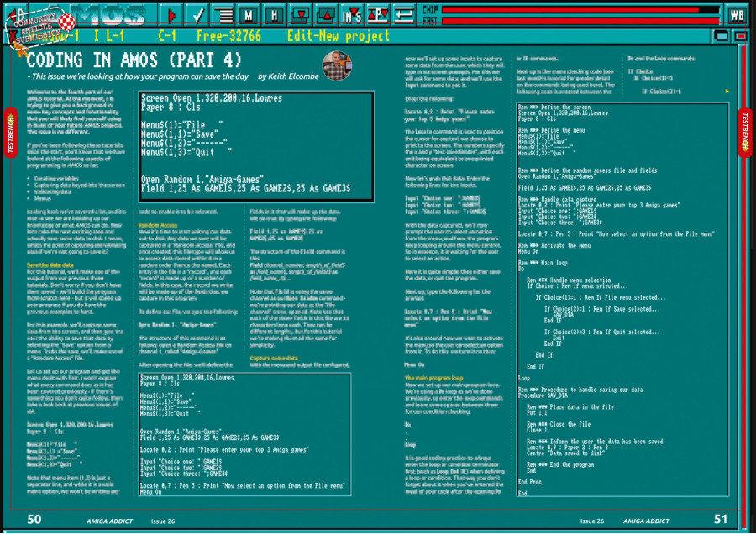Click the left red TESTBENCH side tab
Image resolution: width=756 pixels, height=534 pixels.
pos(11,133)
